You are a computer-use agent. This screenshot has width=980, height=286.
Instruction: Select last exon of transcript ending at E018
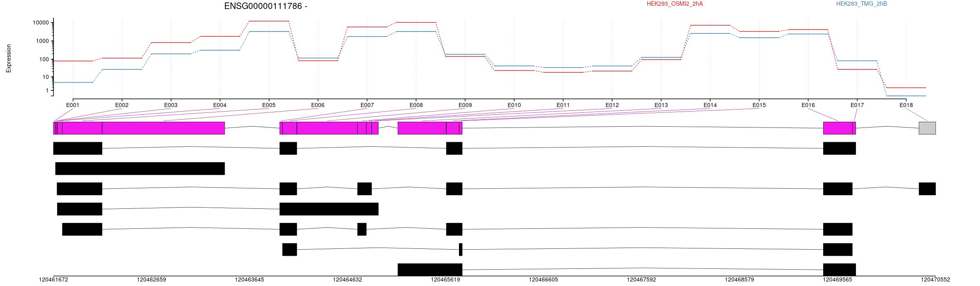tap(927, 189)
